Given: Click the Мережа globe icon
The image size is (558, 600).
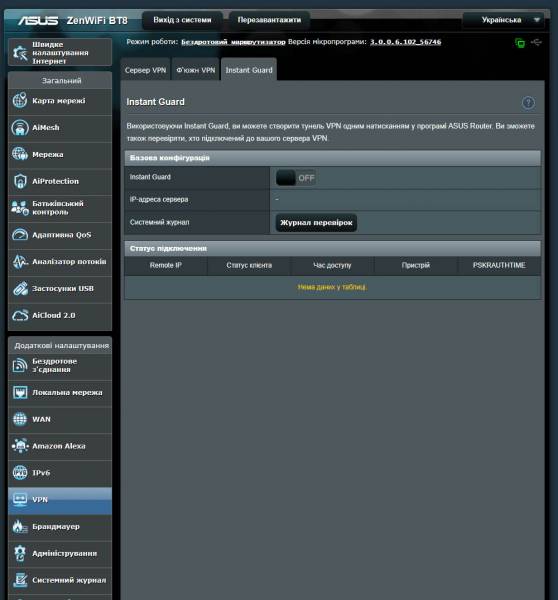Looking at the screenshot, I should point(20,154).
